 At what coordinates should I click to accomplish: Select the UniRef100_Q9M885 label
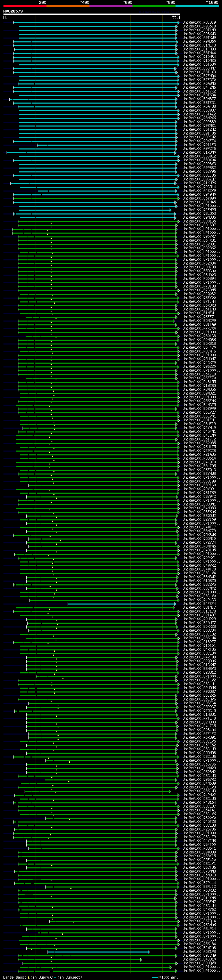pyautogui.click(x=199, y=218)
